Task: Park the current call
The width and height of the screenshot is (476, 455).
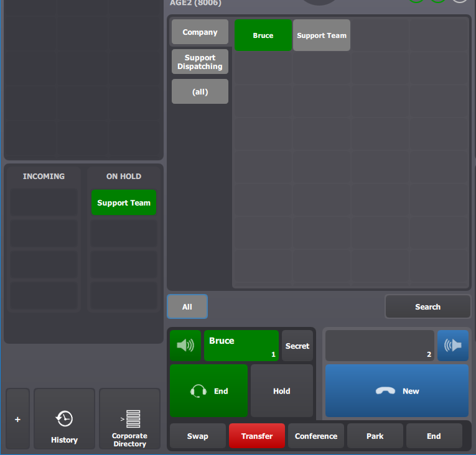Action: 375,436
